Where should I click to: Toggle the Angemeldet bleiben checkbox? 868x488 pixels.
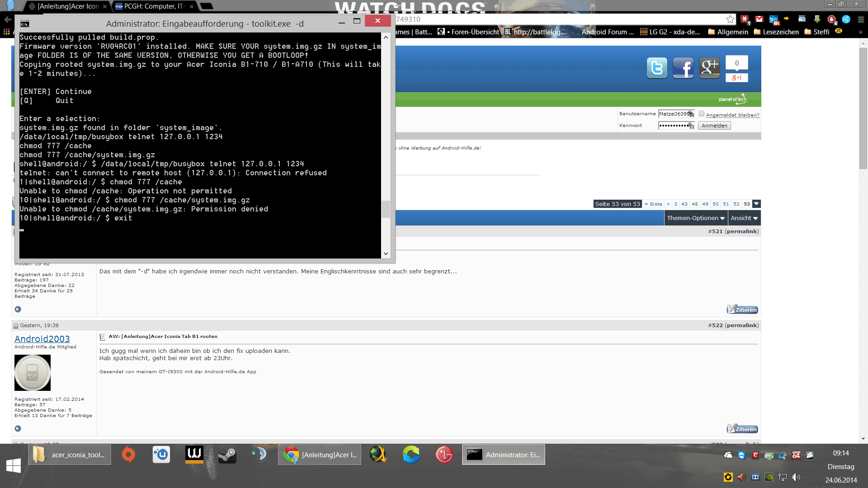tap(702, 114)
